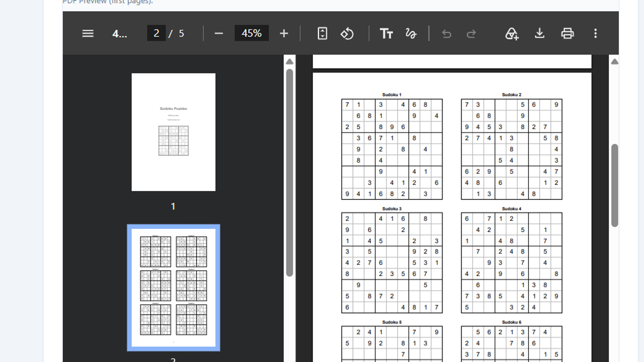Toggle the sidebar hamburger menu

(88, 33)
